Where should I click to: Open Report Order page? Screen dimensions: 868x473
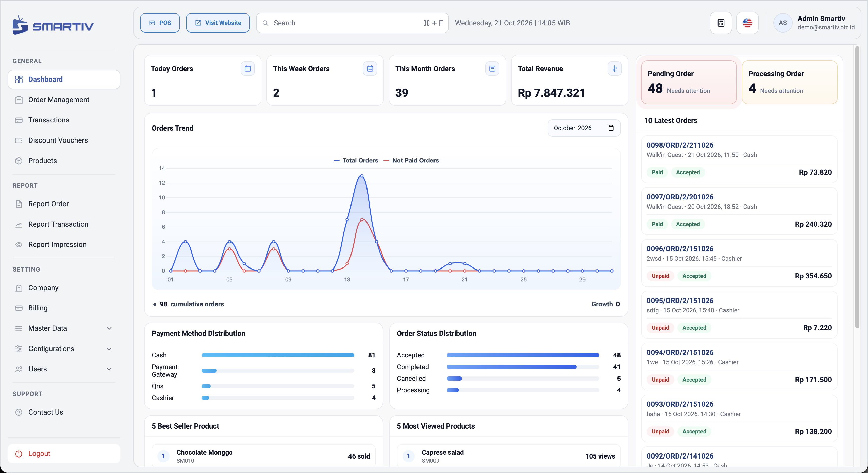64,204
